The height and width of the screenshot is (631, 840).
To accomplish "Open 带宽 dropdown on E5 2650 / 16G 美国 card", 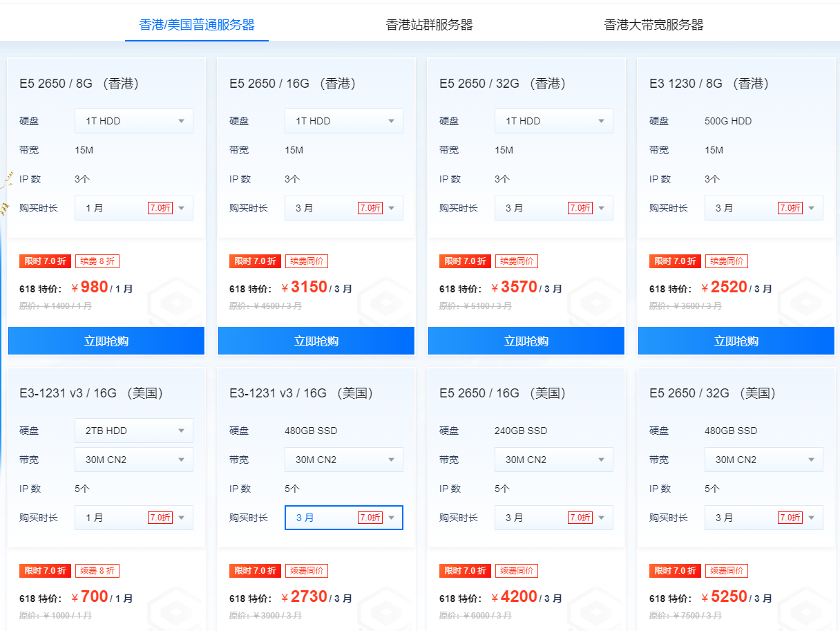I will [x=554, y=460].
